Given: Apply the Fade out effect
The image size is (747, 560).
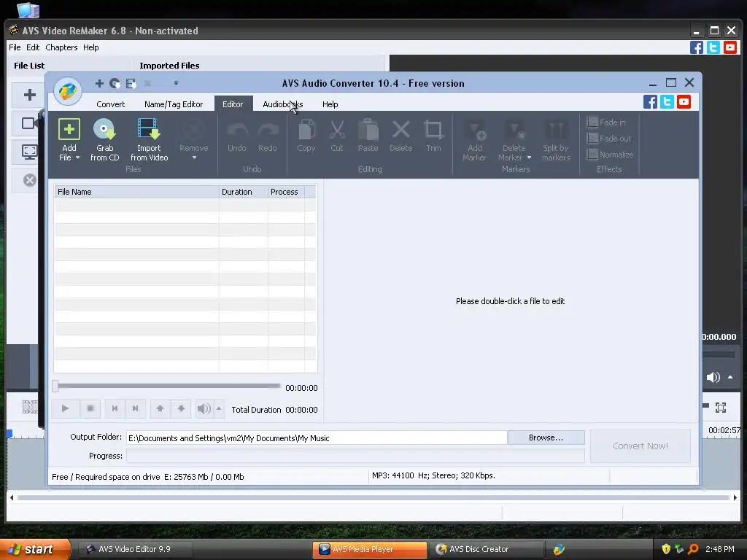Looking at the screenshot, I should click(609, 139).
